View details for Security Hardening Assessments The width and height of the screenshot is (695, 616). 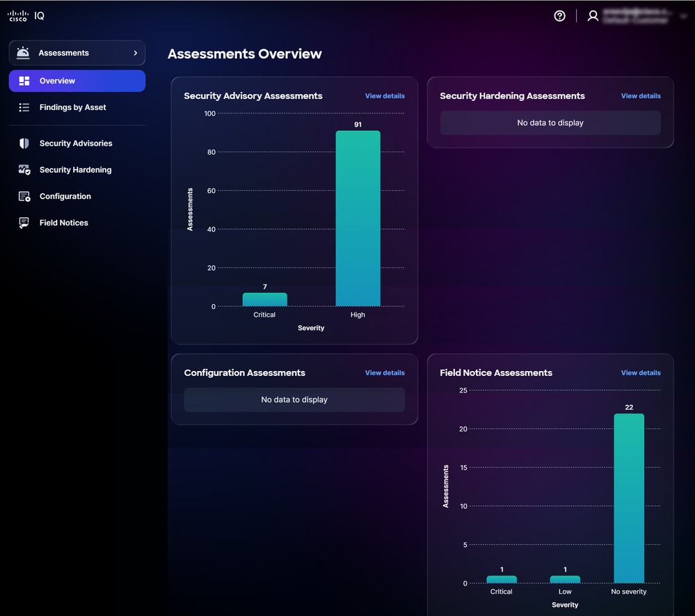(641, 96)
